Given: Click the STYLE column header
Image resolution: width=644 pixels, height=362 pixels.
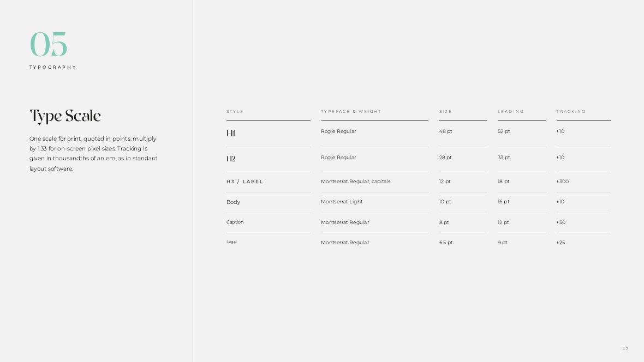Looking at the screenshot, I should click(x=235, y=112).
